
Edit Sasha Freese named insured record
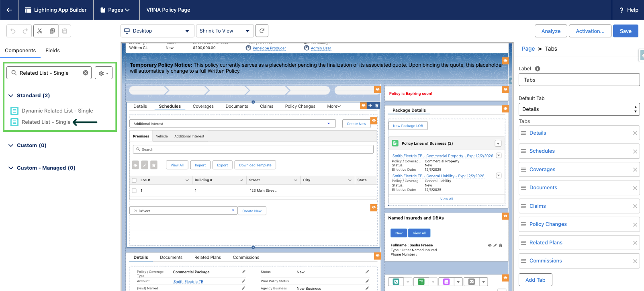tap(495, 245)
